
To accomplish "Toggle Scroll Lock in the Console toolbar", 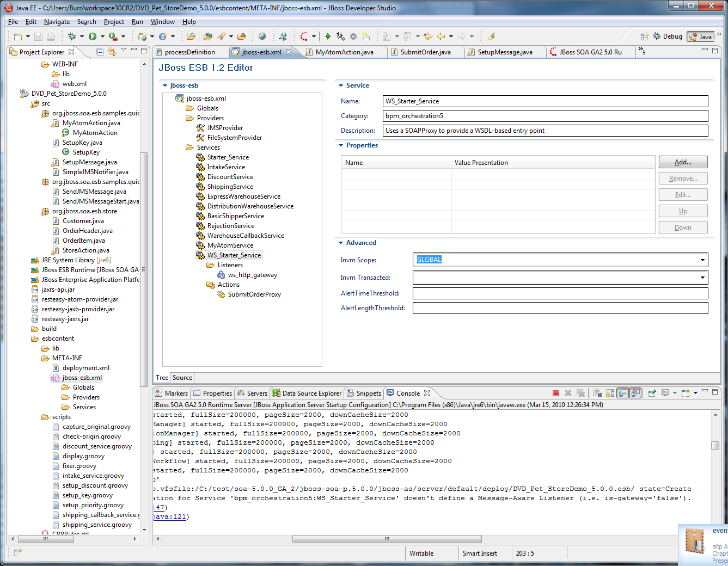I will 610,393.
